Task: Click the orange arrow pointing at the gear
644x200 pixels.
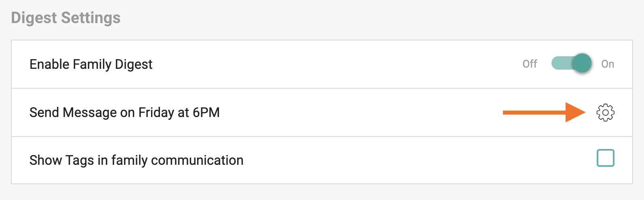Action: tap(544, 113)
